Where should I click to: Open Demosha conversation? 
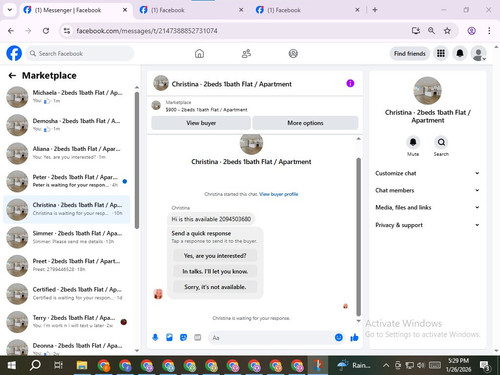(67, 125)
